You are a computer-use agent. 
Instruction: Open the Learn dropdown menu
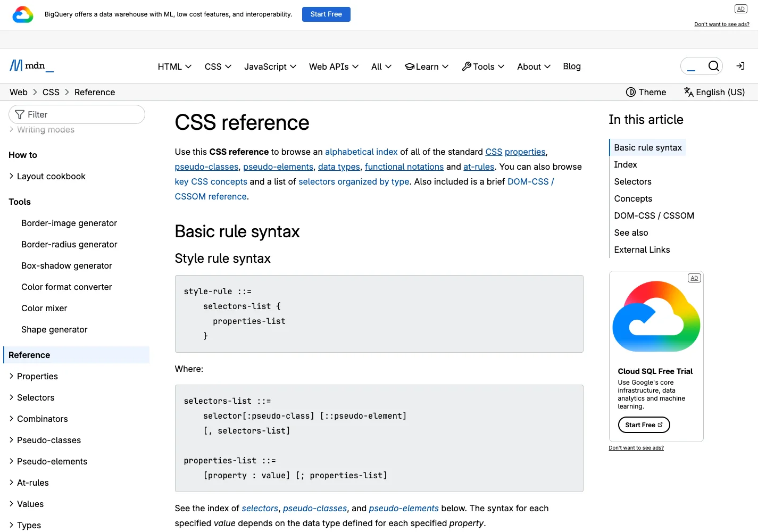pyautogui.click(x=427, y=66)
